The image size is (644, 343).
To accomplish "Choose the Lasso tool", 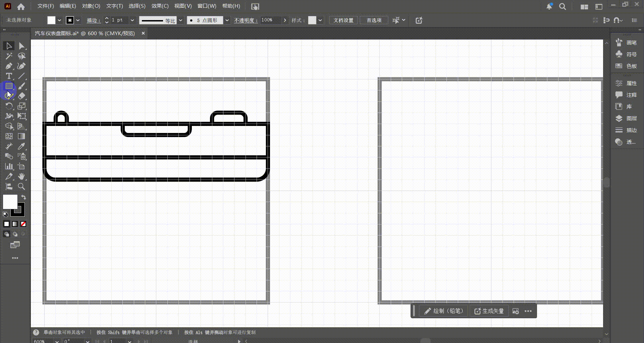I will [21, 56].
